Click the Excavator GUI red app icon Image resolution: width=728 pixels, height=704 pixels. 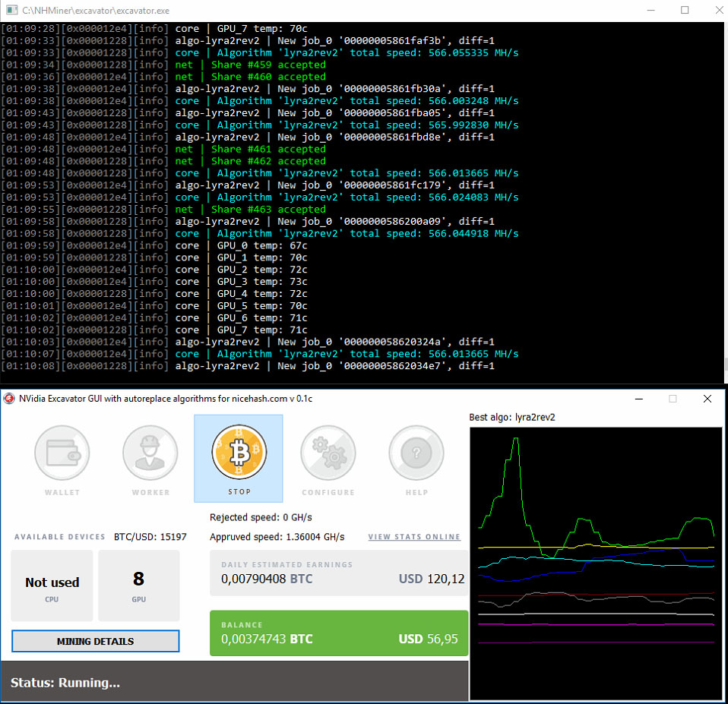pyautogui.click(x=9, y=399)
